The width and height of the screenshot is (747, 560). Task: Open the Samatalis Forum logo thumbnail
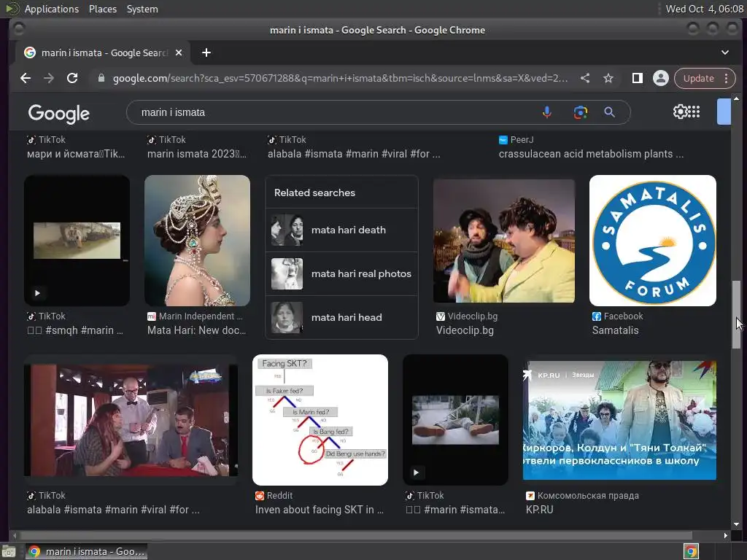653,241
